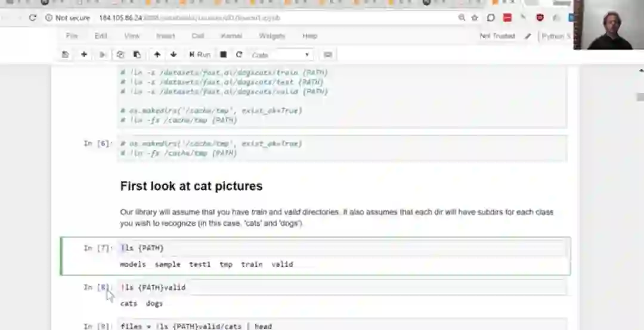This screenshot has width=644, height=330.
Task: Copy selected cells icon in toolbar
Action: tap(120, 55)
